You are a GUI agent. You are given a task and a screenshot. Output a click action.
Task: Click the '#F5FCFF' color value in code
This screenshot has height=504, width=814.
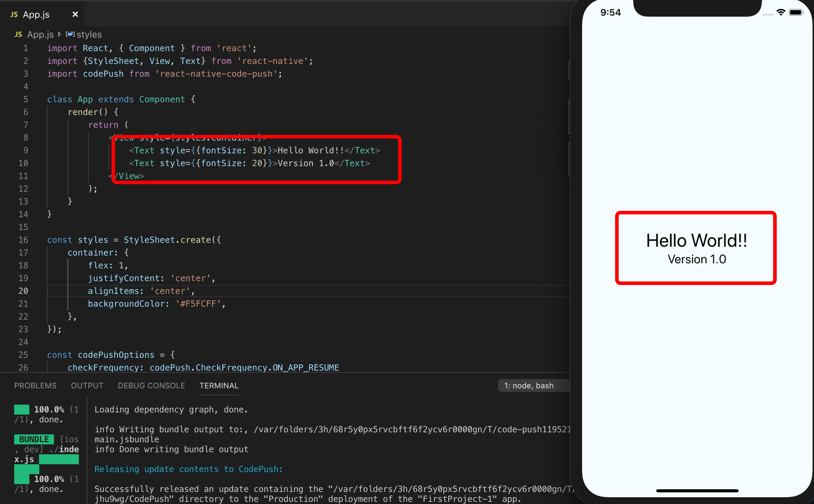[x=198, y=303]
